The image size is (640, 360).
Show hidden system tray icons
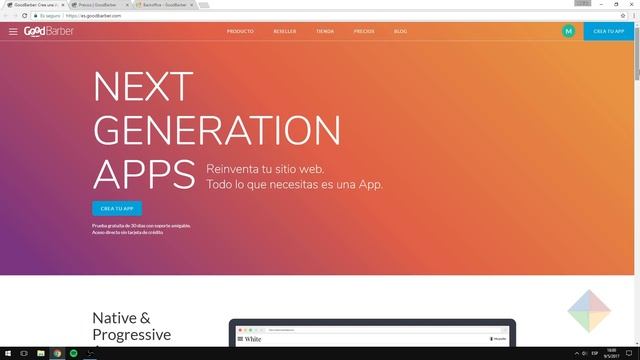(x=576, y=353)
